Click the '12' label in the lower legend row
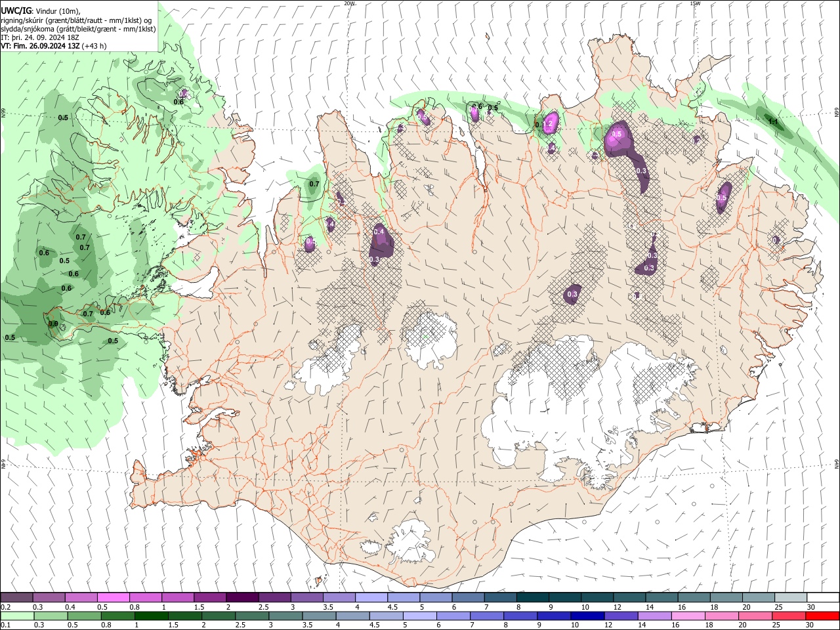The height and width of the screenshot is (630, 840). [x=610, y=625]
